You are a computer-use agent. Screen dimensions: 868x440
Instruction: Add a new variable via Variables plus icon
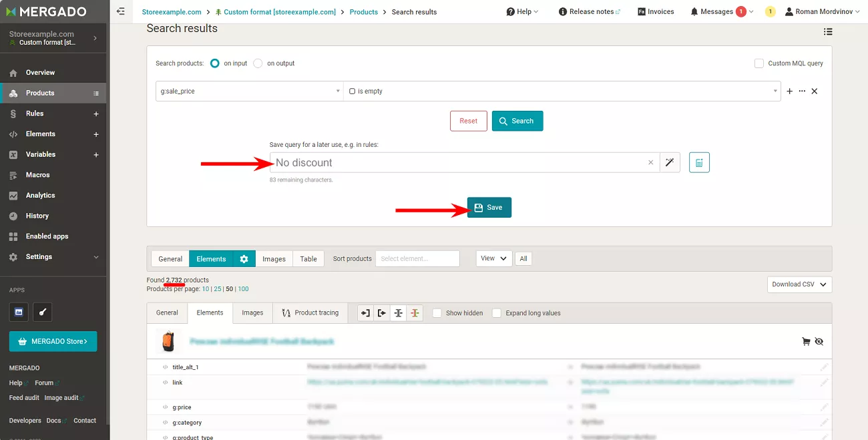coord(96,155)
